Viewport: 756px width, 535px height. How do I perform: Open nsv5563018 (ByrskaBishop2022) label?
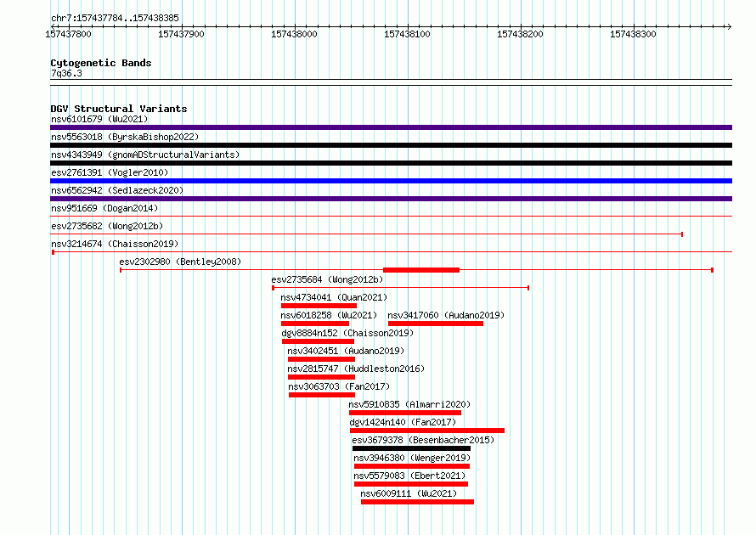coord(125,137)
